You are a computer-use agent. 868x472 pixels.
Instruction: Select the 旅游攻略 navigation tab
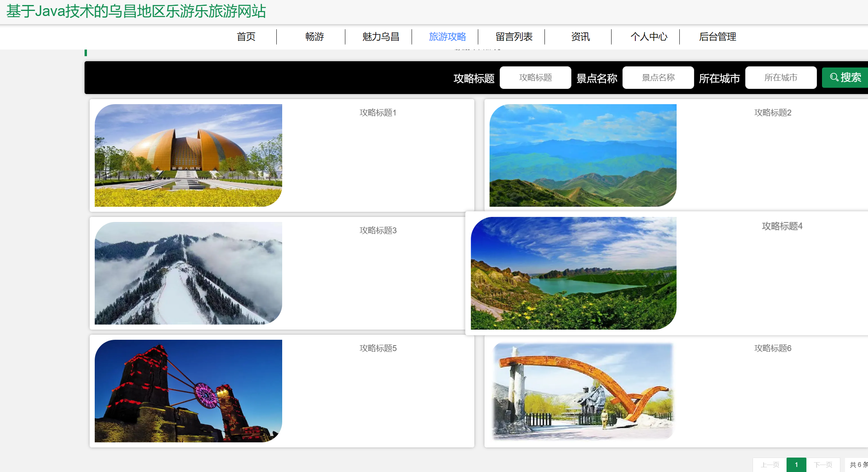(447, 37)
